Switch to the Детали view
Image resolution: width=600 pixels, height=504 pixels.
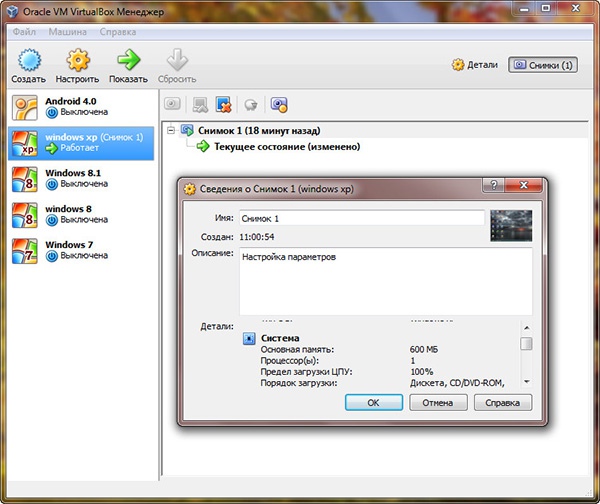(474, 65)
